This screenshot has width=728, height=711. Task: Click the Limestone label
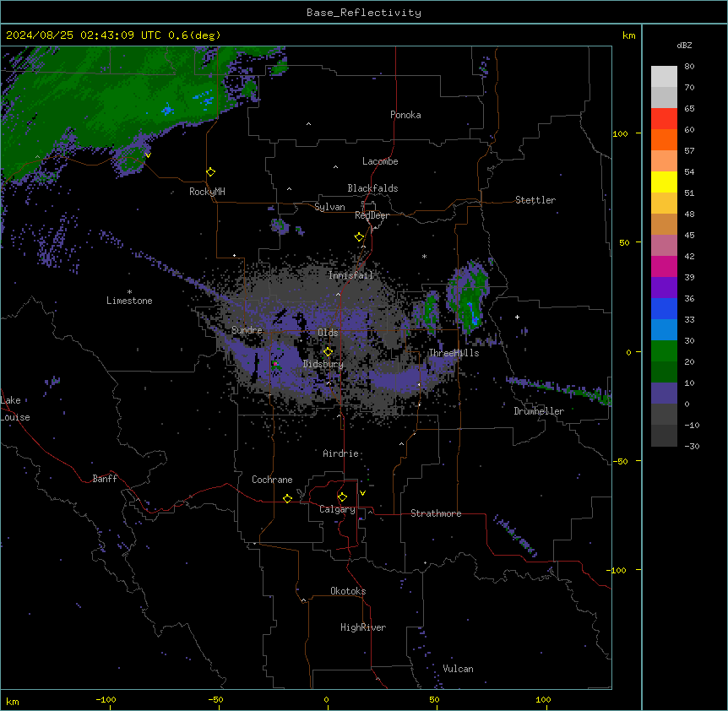129,301
